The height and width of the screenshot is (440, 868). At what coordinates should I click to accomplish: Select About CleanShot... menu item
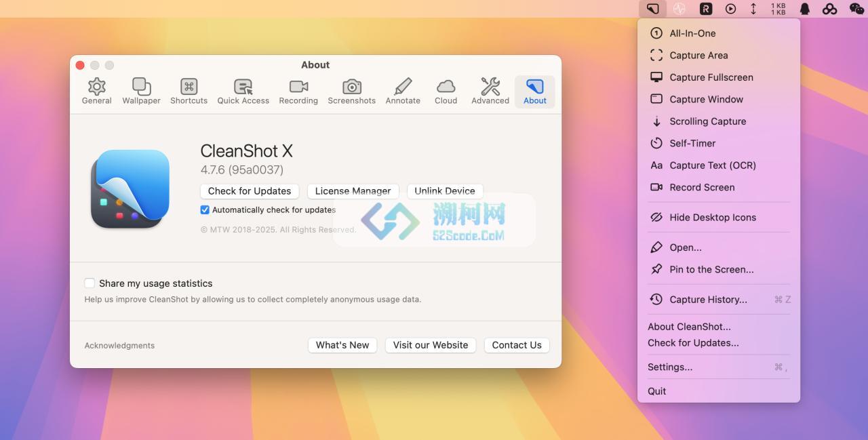point(719,327)
